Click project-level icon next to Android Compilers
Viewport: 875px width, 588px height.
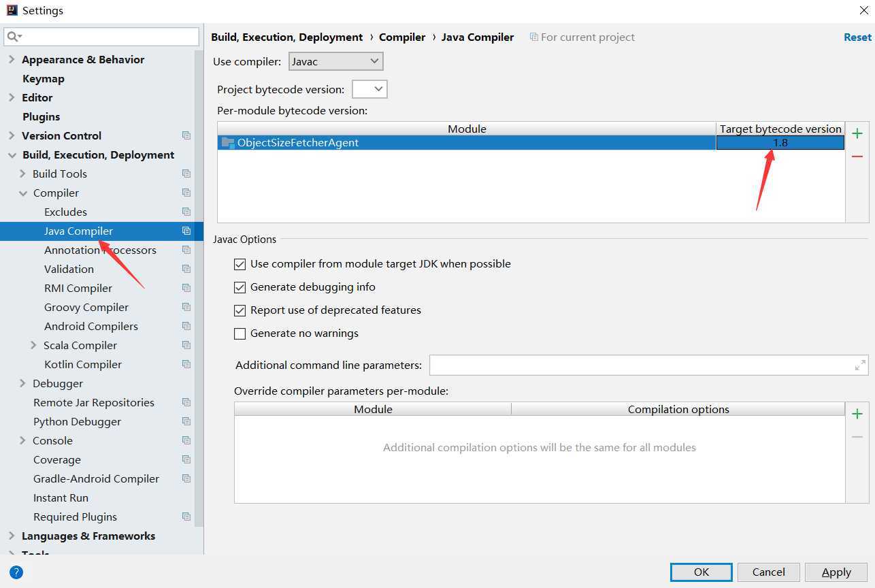click(186, 326)
